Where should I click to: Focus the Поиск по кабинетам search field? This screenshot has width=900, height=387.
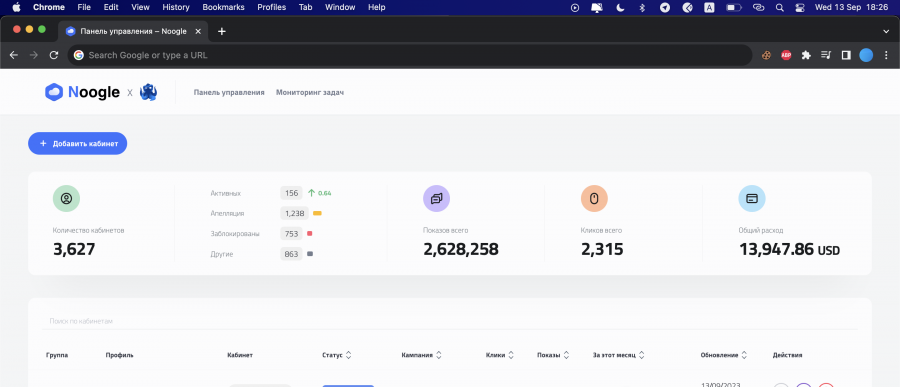click(449, 321)
